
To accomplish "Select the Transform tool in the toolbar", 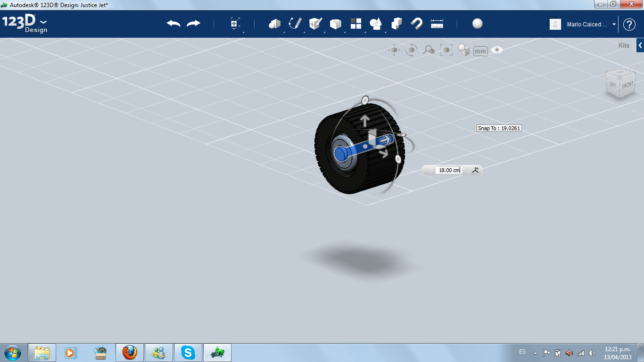I will point(235,24).
